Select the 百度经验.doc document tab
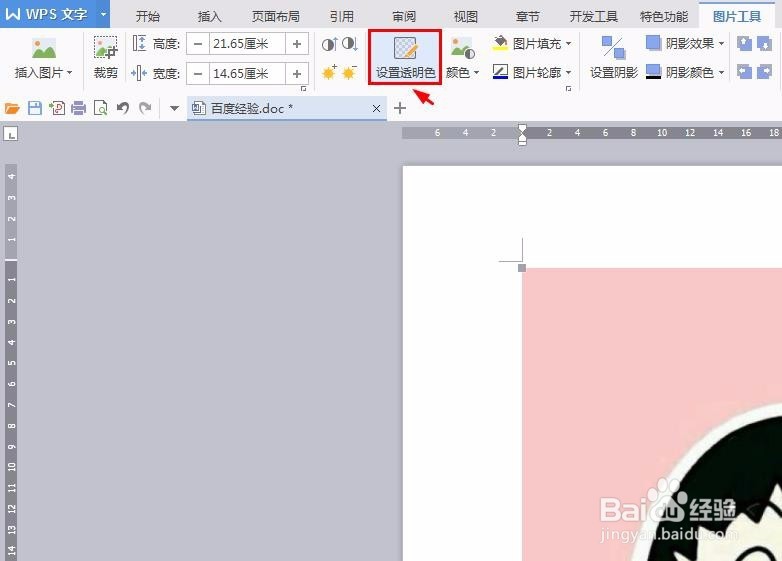 click(x=287, y=108)
